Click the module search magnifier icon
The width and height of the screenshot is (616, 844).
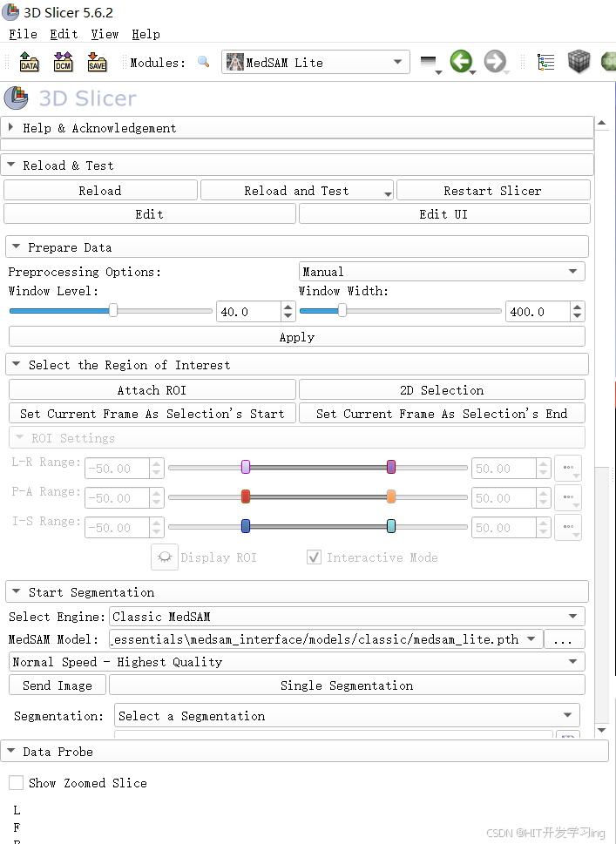(x=204, y=62)
